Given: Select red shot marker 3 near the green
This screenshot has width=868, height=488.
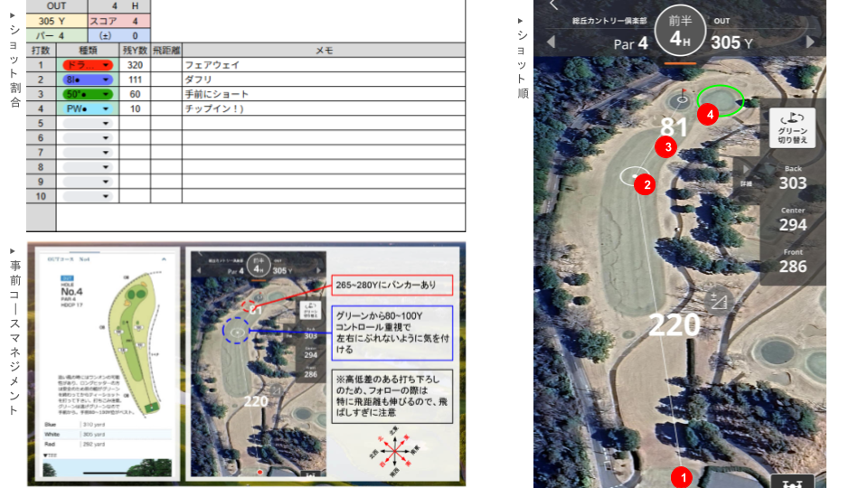Looking at the screenshot, I should 666,146.
